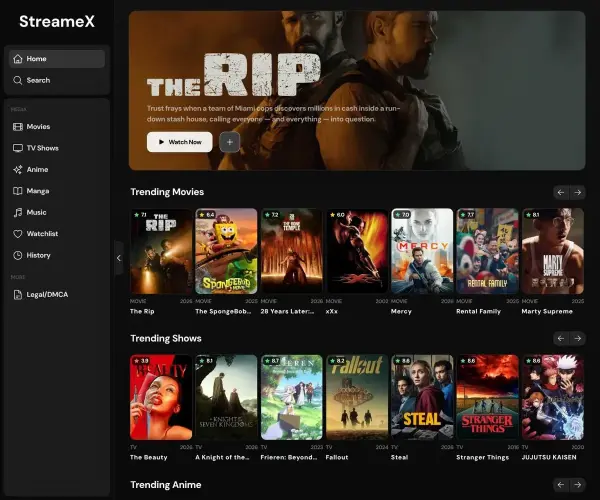Open the Watchlist label
Viewport: 600px width, 500px height.
coord(42,234)
